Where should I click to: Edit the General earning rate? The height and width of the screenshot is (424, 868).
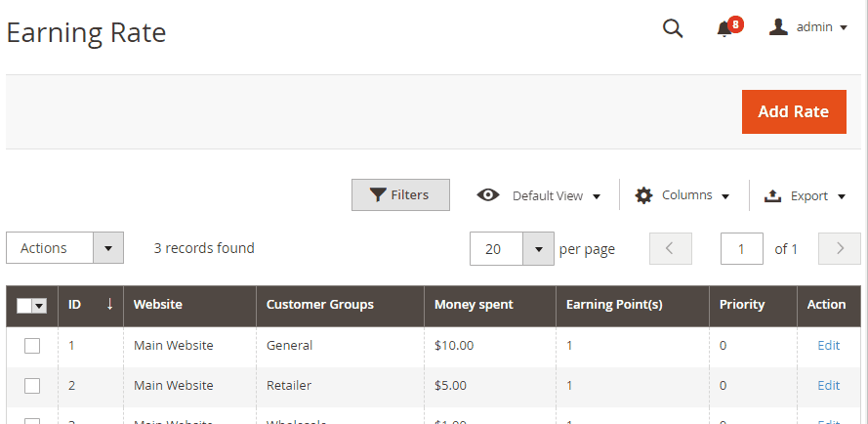point(829,345)
